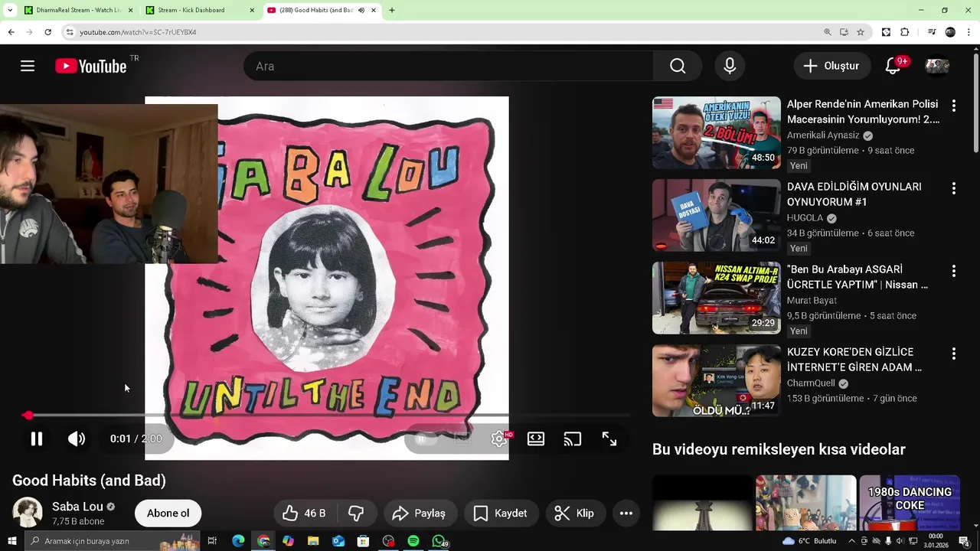This screenshot has height=551, width=980.
Task: View site information icon in address bar
Action: 70,32
